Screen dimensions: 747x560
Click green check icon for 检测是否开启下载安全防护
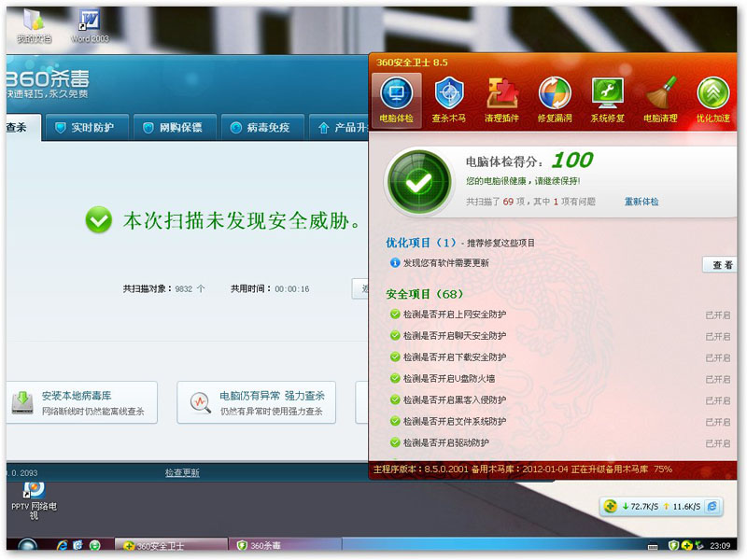(x=394, y=357)
